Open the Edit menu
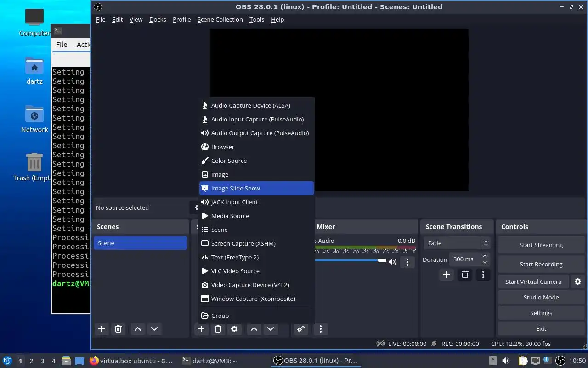The height and width of the screenshot is (368, 588). [x=118, y=19]
